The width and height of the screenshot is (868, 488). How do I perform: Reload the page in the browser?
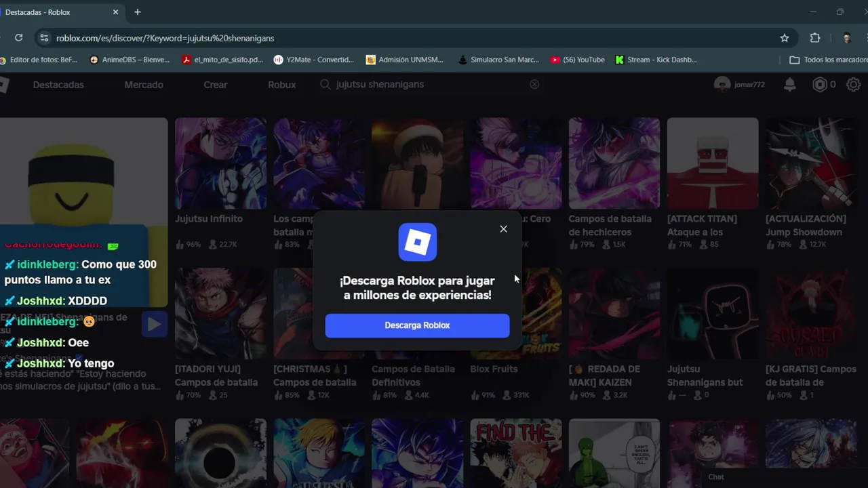pos(18,38)
